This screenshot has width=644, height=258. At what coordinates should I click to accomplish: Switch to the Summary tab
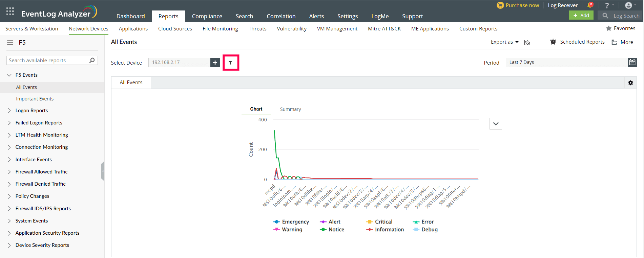tap(290, 109)
